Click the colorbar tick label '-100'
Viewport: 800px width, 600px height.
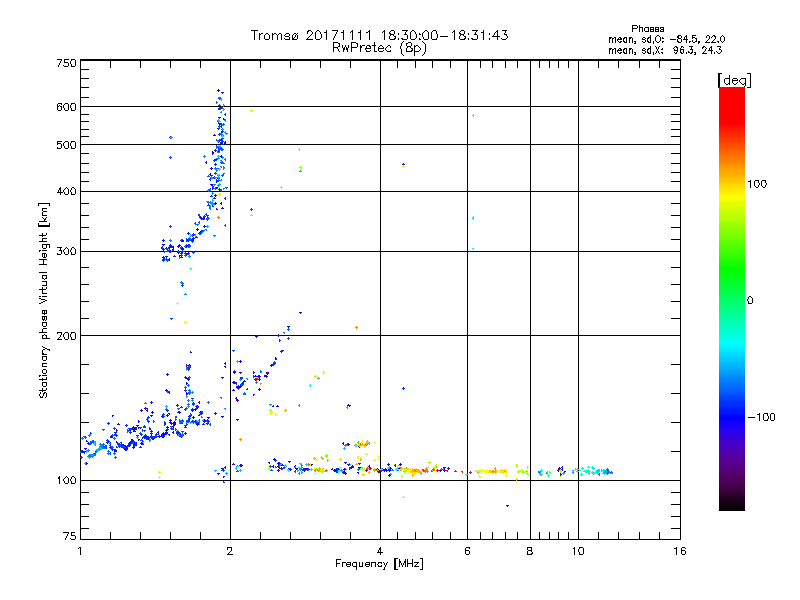click(x=761, y=417)
